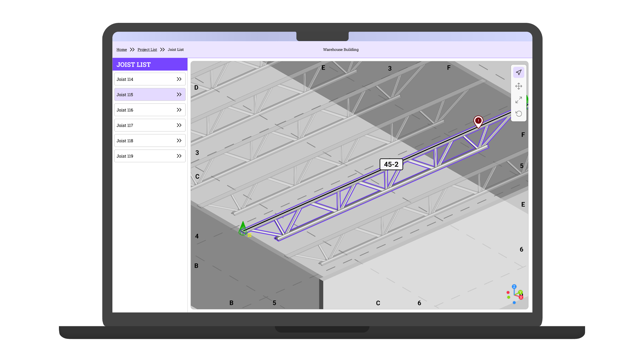Click the expand fullscreen icon
The width and height of the screenshot is (644, 362).
[518, 100]
